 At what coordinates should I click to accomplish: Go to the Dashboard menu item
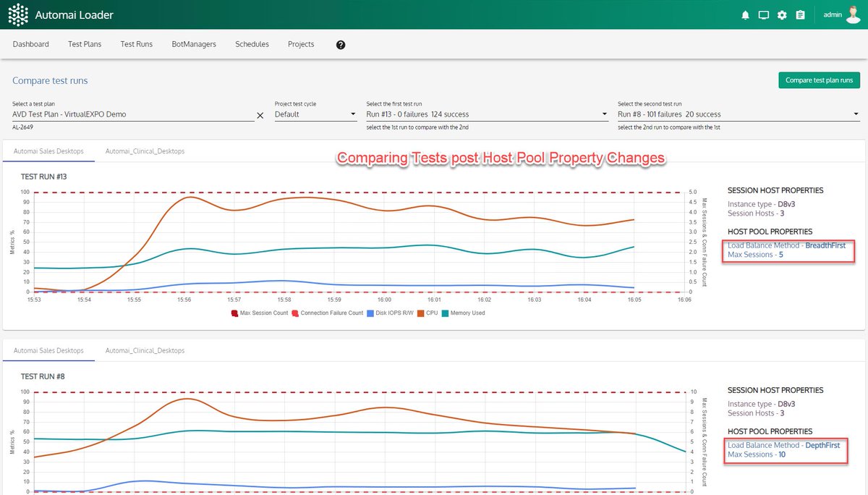pos(31,44)
